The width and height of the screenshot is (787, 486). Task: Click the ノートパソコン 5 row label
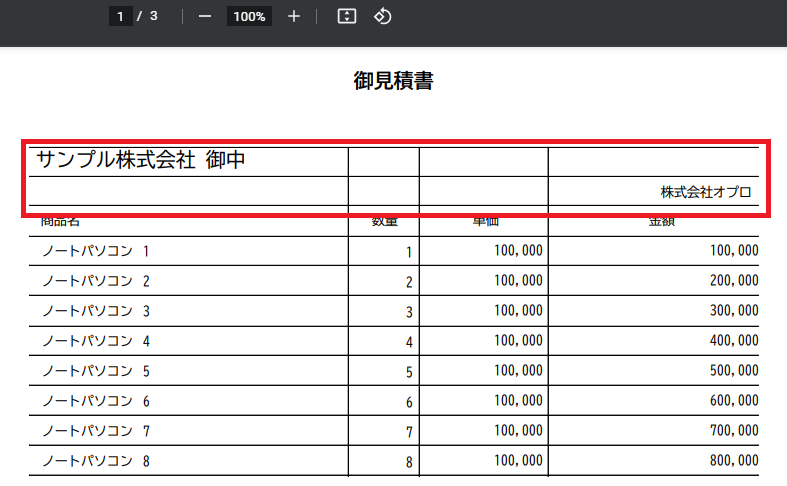96,371
